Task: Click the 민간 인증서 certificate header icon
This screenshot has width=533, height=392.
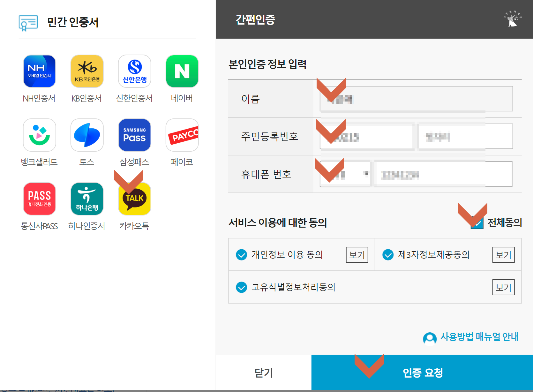Action: click(x=28, y=23)
